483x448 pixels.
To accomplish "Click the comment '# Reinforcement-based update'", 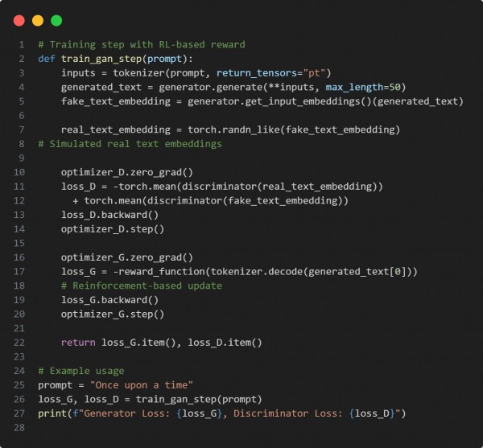I will pyautogui.click(x=142, y=286).
